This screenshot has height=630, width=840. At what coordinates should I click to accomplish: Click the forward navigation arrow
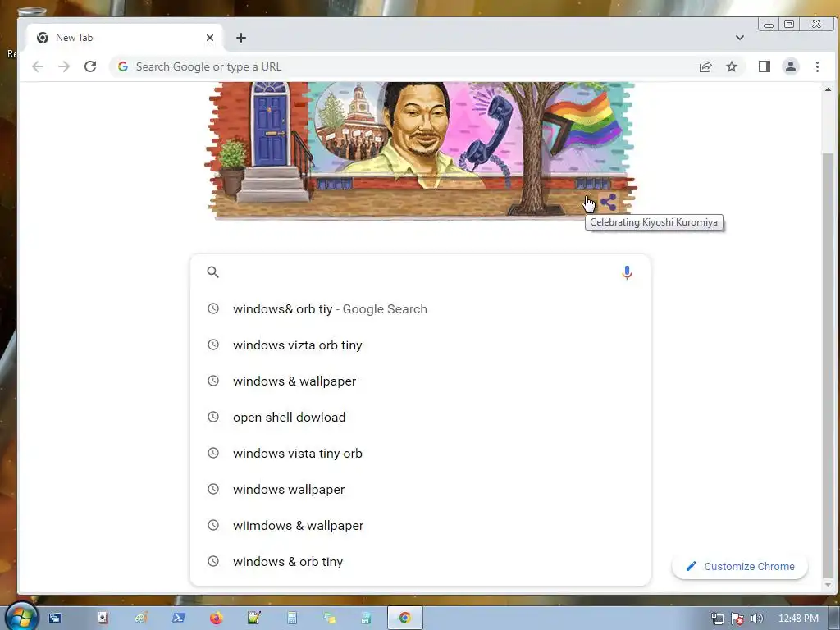(64, 66)
